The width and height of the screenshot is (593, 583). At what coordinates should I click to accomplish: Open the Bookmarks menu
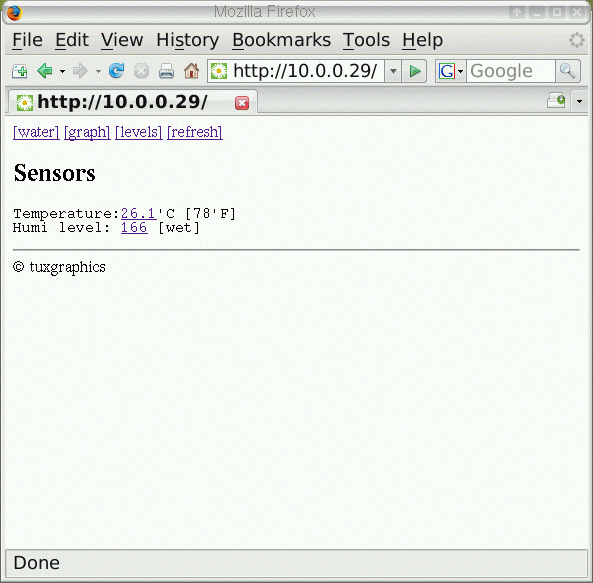click(x=281, y=40)
